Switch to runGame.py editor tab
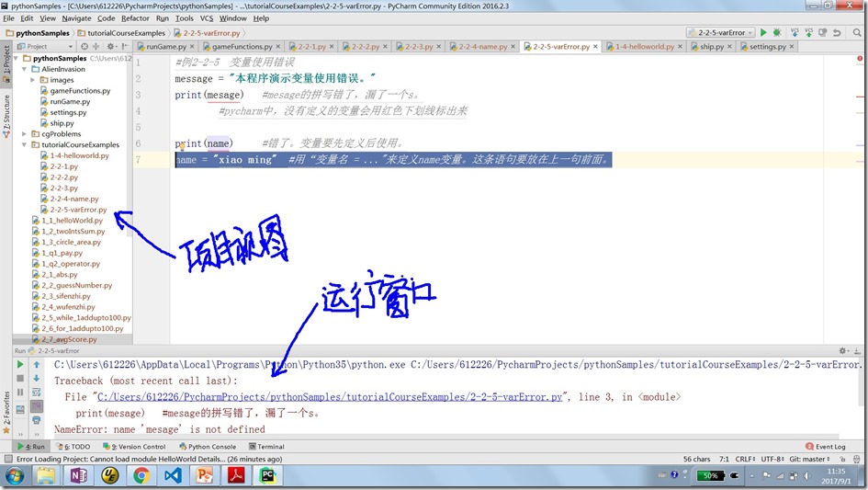The width and height of the screenshot is (868, 490). [165, 47]
